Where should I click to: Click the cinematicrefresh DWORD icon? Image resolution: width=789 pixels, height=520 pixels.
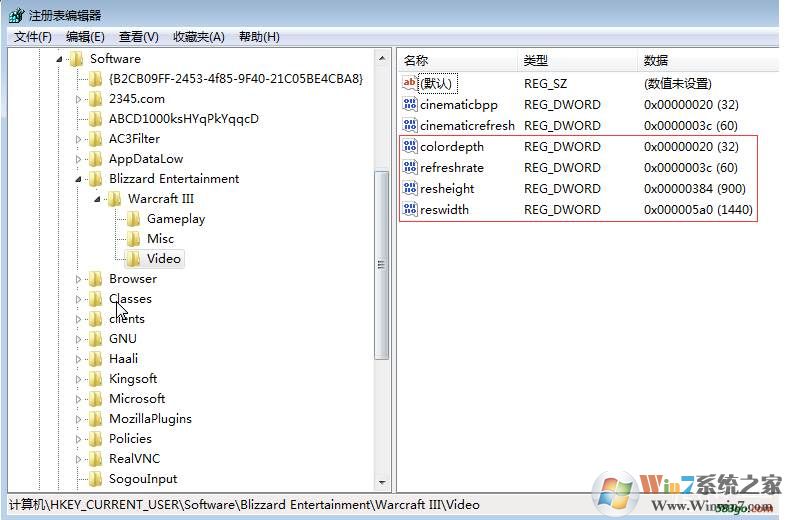410,125
